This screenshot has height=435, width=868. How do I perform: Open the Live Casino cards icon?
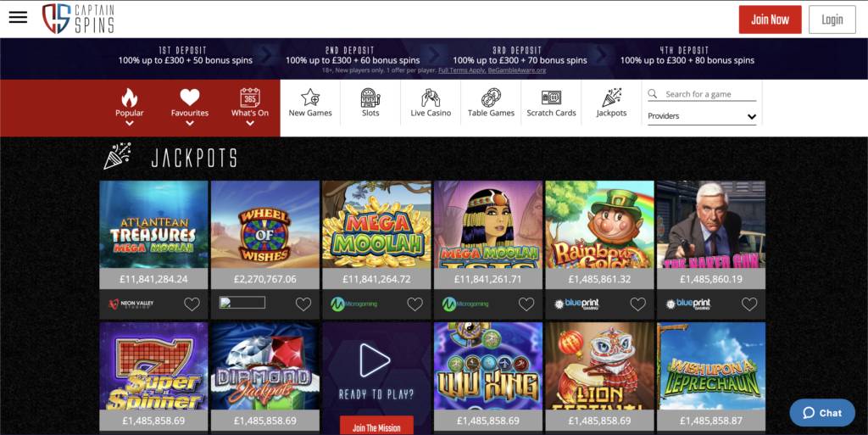tap(431, 98)
